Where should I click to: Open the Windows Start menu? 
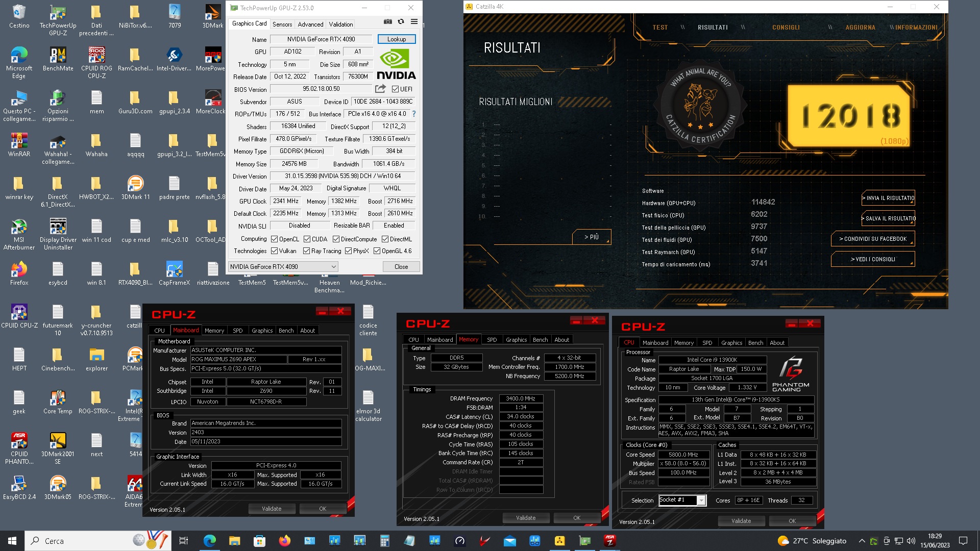[x=12, y=541]
